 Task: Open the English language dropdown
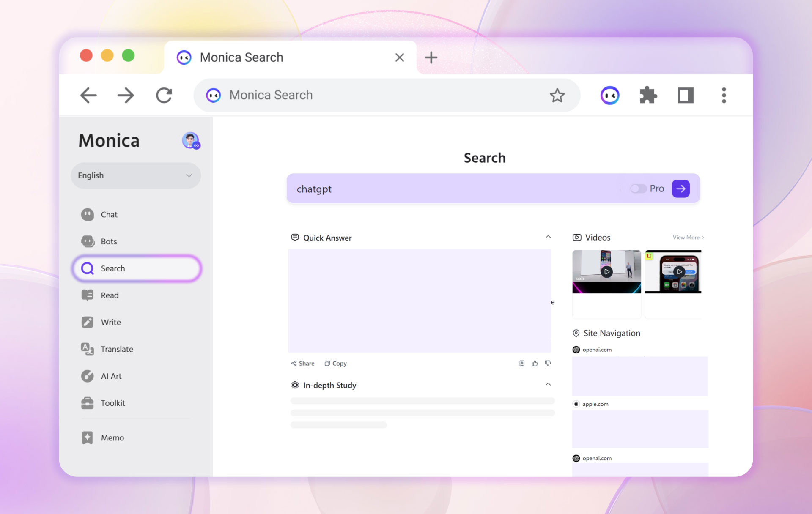click(135, 175)
